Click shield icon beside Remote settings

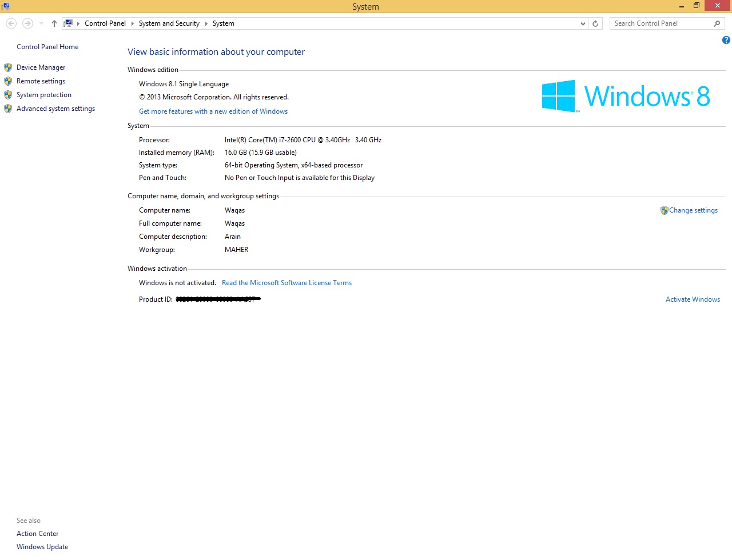click(8, 81)
